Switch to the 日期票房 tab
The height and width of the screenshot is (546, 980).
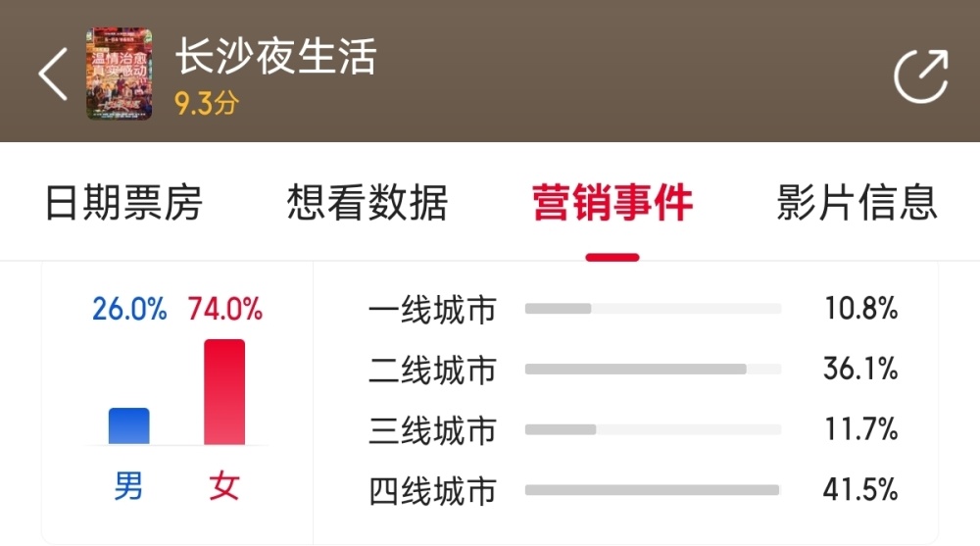point(123,203)
